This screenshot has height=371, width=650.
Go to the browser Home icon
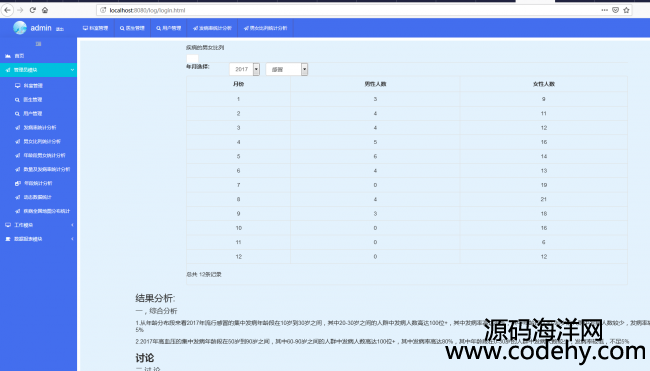[x=45, y=10]
